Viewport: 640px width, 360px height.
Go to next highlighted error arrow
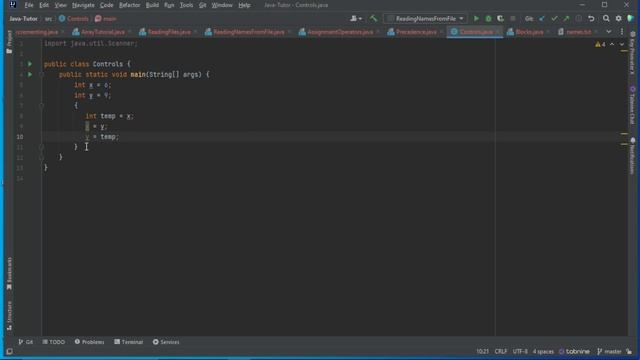pyautogui.click(x=622, y=44)
